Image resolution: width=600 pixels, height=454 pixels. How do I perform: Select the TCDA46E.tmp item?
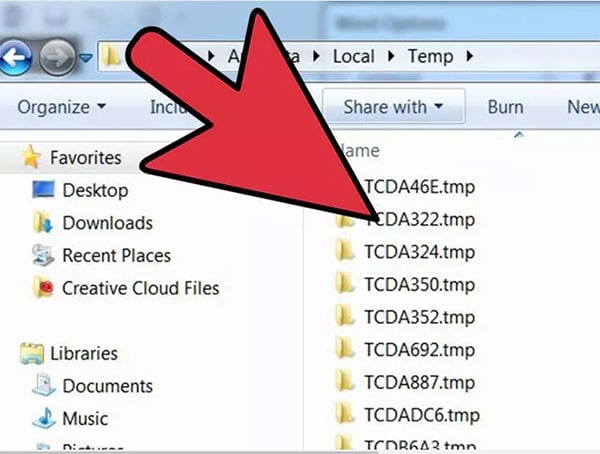coord(419,187)
